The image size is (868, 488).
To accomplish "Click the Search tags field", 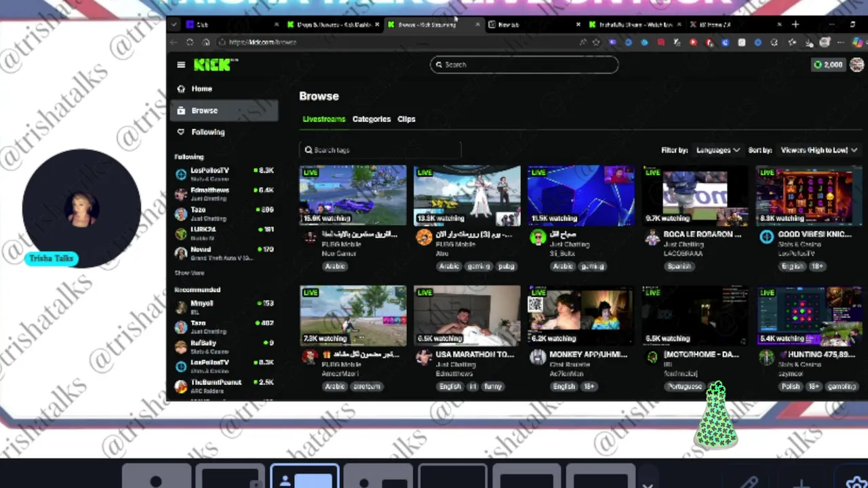I will click(x=380, y=150).
